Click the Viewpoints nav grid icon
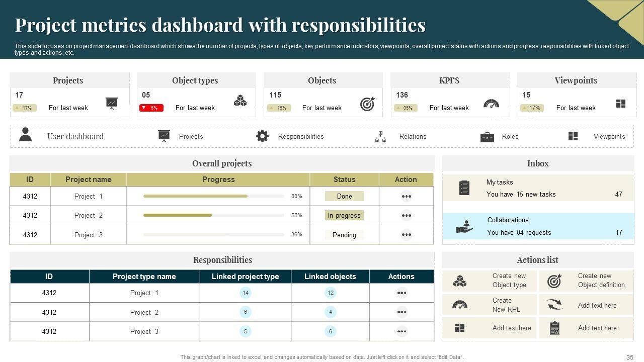 pyautogui.click(x=573, y=136)
